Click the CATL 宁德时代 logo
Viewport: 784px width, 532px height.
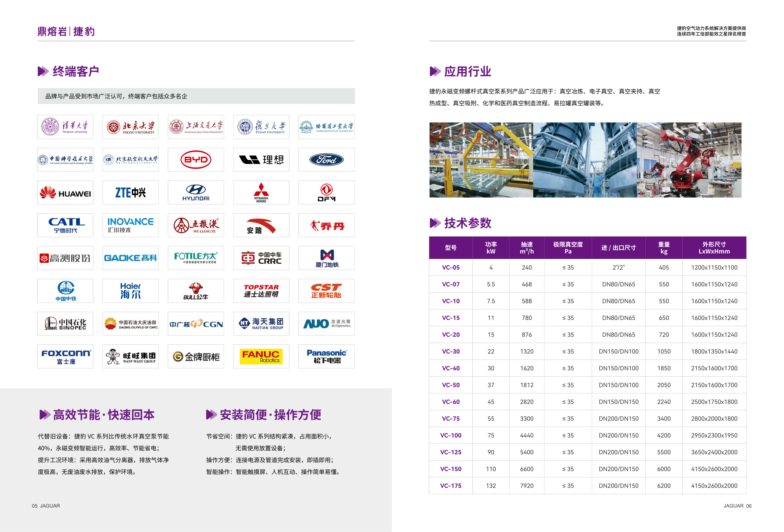coord(65,225)
